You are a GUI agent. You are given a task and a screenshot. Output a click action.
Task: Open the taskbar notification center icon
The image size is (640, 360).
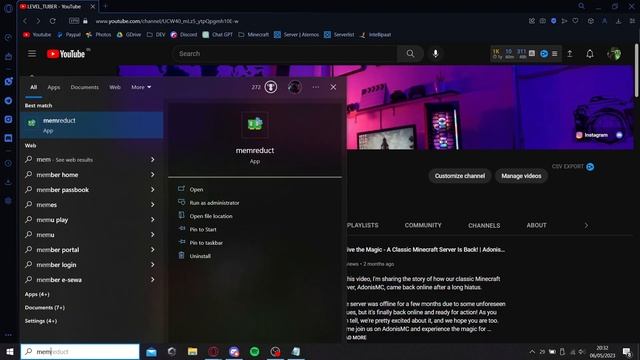coord(627,351)
